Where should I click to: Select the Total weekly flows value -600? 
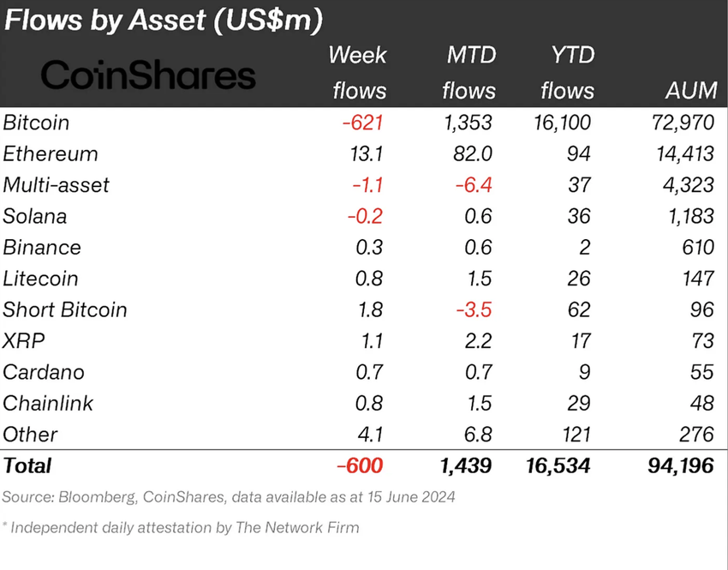point(360,465)
